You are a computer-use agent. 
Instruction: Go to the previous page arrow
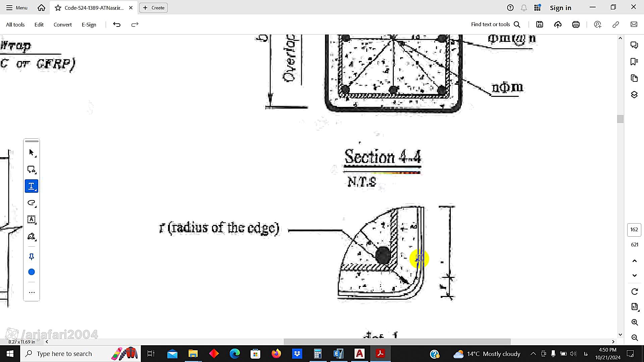coord(634,261)
